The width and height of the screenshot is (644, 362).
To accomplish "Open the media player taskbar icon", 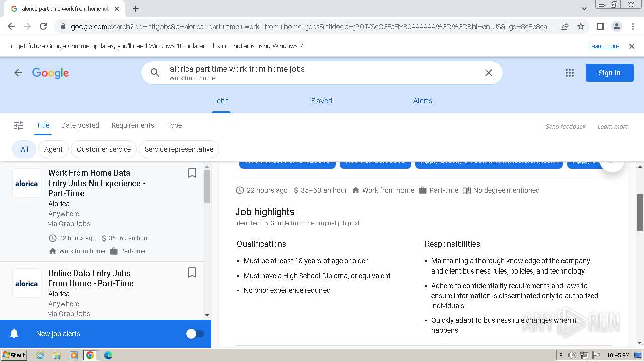I will (74, 355).
